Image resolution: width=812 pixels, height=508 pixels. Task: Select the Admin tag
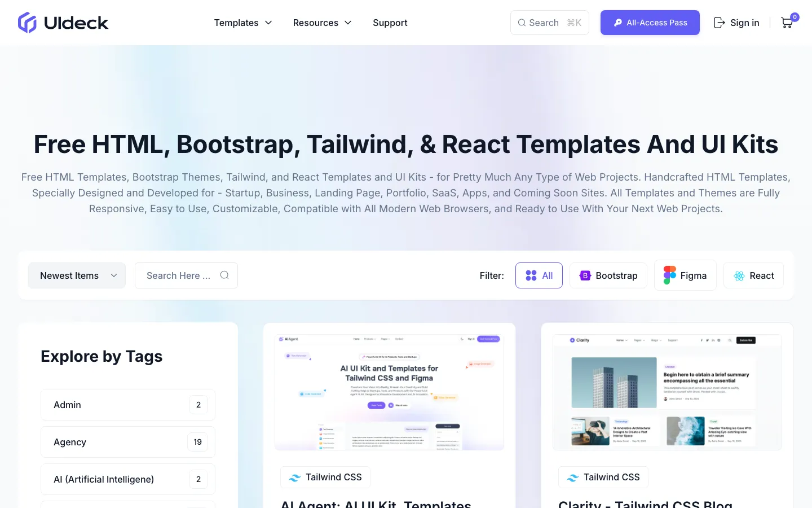coord(128,405)
